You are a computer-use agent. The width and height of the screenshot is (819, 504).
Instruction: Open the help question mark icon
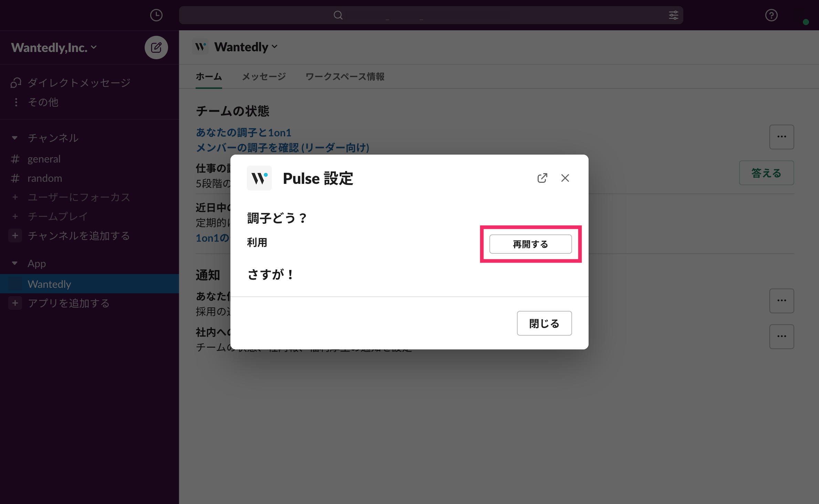click(771, 15)
